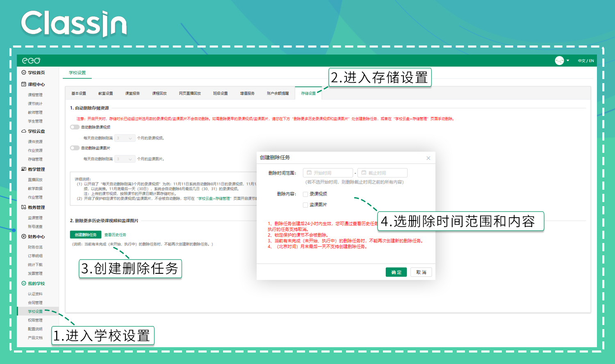Click the 我的学校 green icon
Screen dimensions: 615x364
point(24,283)
